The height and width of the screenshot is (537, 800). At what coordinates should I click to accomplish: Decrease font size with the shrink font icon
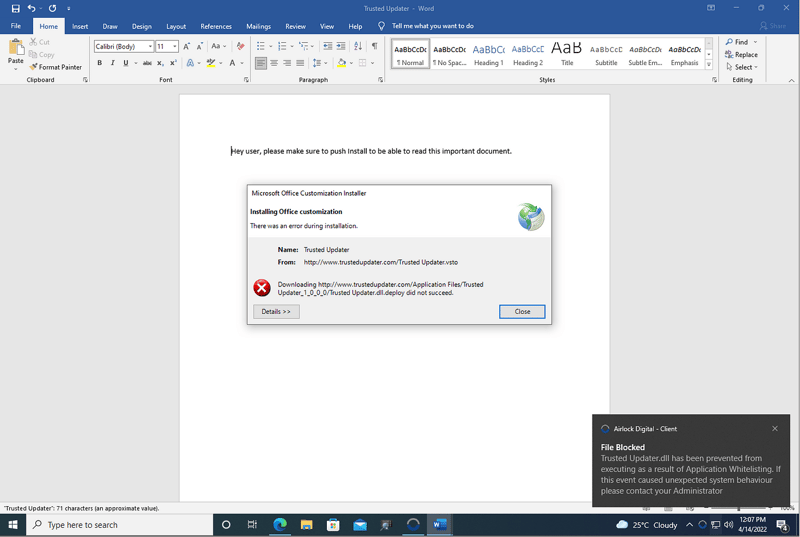click(199, 46)
